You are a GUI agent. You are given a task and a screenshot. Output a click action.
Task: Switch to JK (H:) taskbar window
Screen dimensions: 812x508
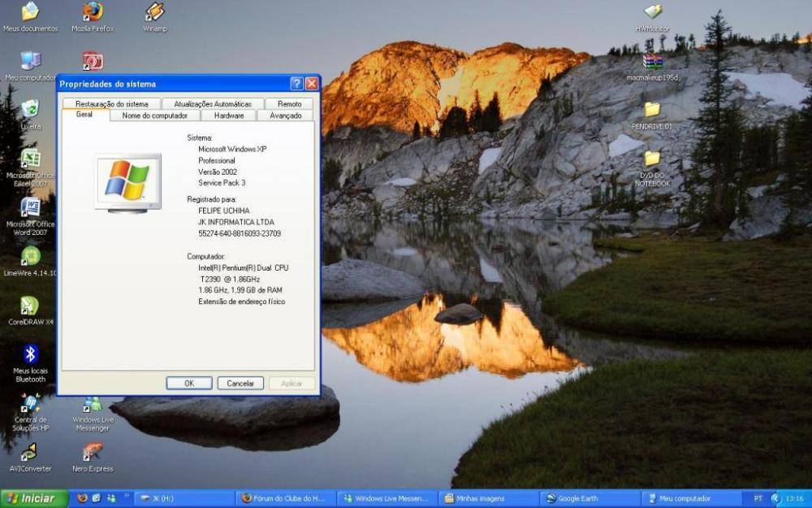pyautogui.click(x=184, y=499)
